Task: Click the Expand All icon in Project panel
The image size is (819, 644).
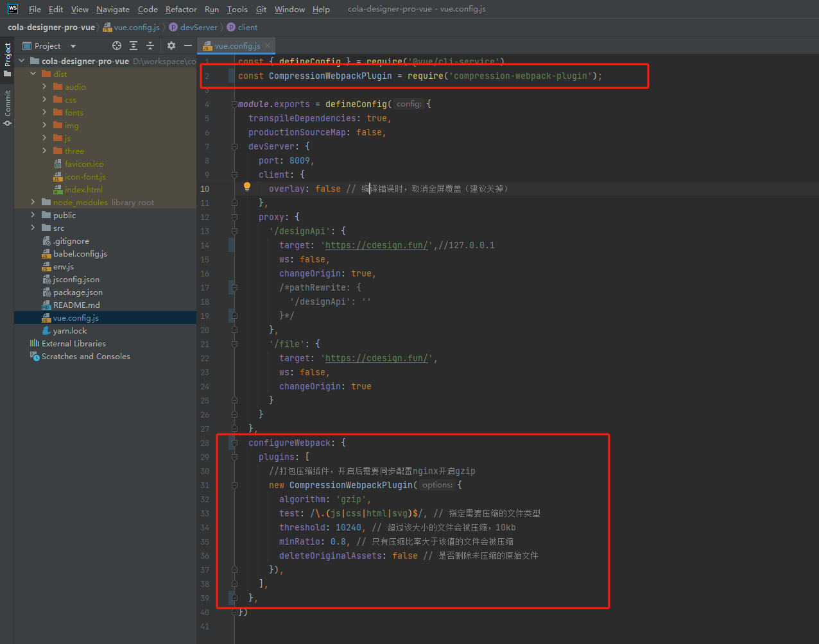Action: click(x=134, y=46)
